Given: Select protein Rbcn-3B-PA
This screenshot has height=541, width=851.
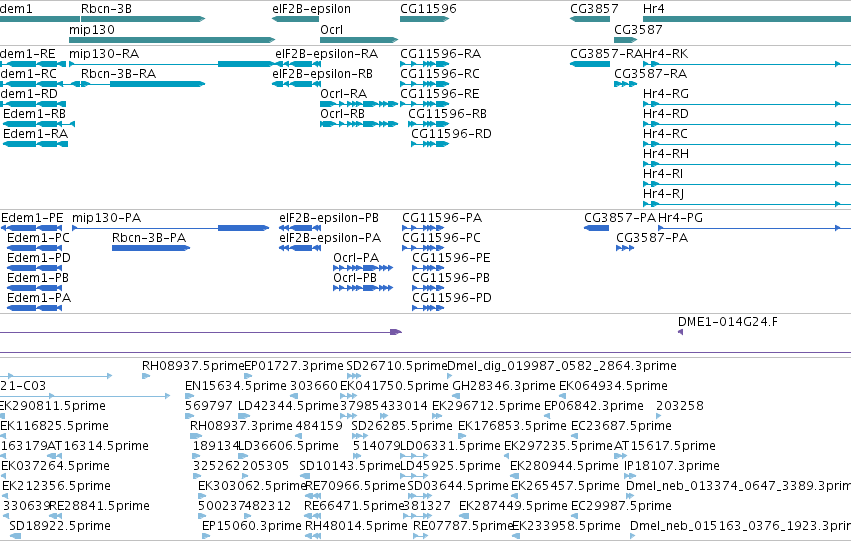Looking at the screenshot, I should point(149,238).
